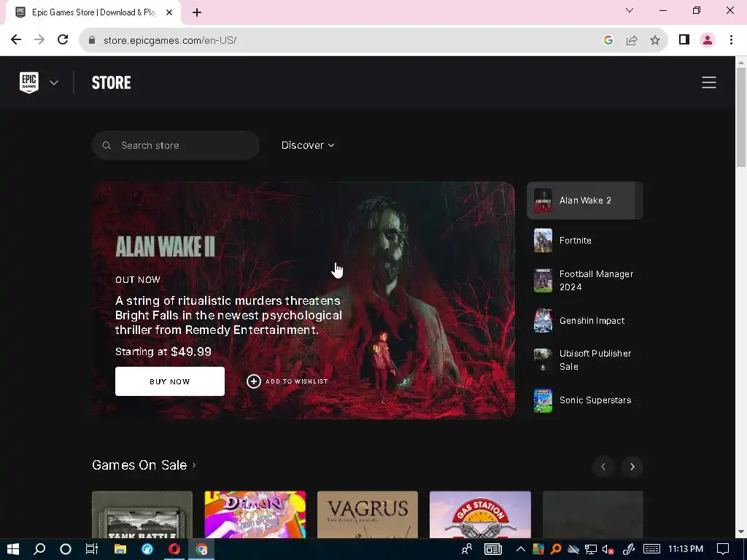747x560 pixels.
Task: Open the STORE home link
Action: tap(111, 83)
